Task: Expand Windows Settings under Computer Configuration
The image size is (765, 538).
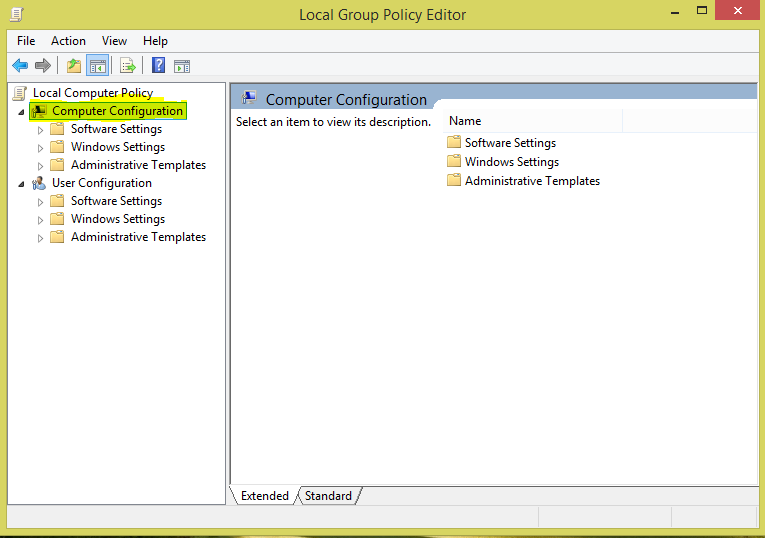Action: tap(40, 148)
